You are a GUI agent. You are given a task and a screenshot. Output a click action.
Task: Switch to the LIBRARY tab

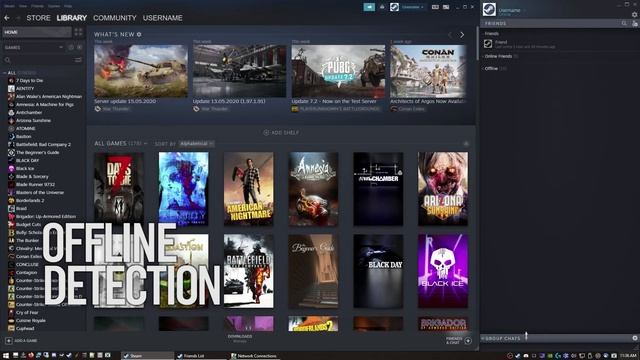tap(71, 18)
